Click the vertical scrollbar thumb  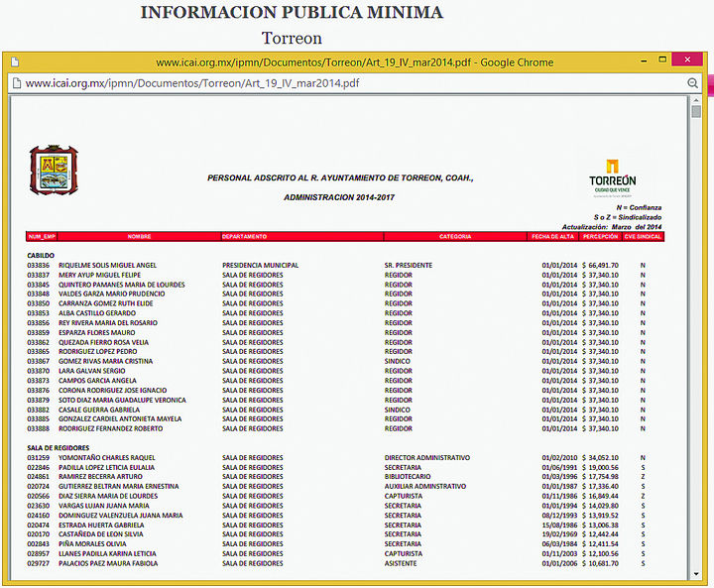point(696,113)
